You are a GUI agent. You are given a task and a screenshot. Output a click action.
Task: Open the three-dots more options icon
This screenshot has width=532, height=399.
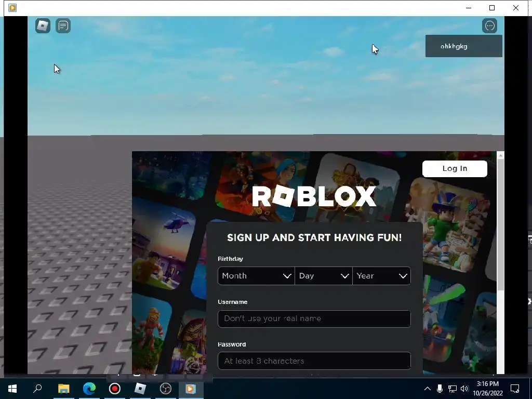pyautogui.click(x=489, y=26)
